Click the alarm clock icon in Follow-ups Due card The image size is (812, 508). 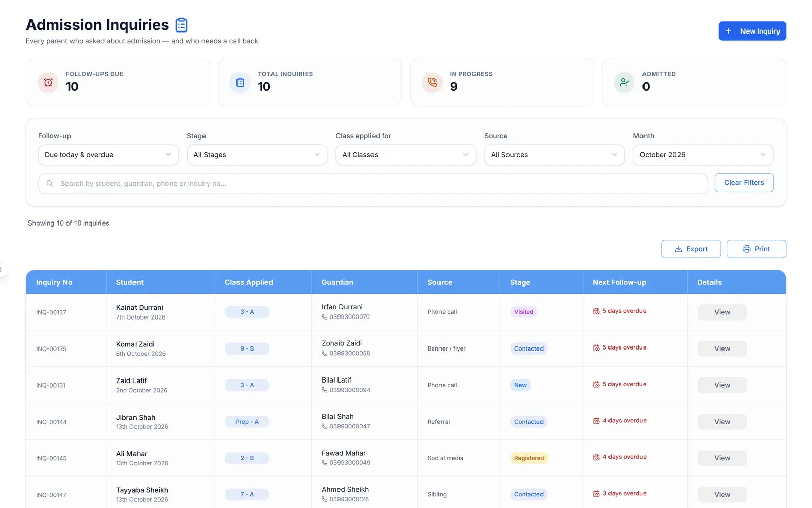coord(48,82)
